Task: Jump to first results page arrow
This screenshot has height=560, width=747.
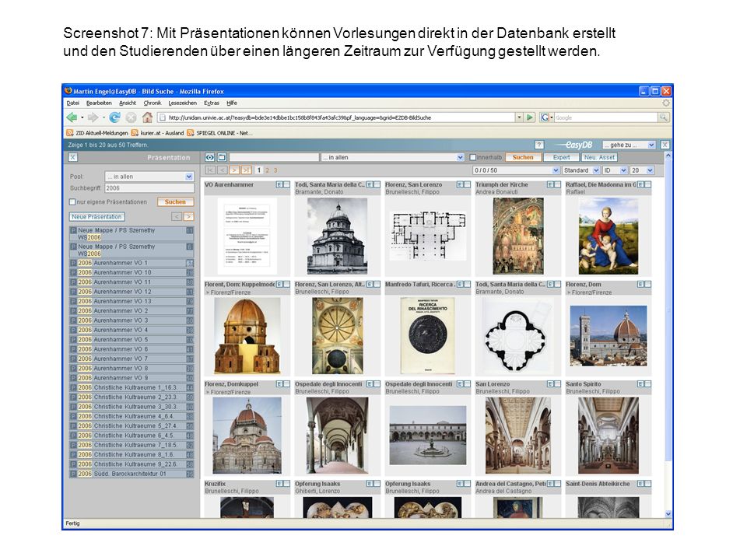Action: click(210, 170)
